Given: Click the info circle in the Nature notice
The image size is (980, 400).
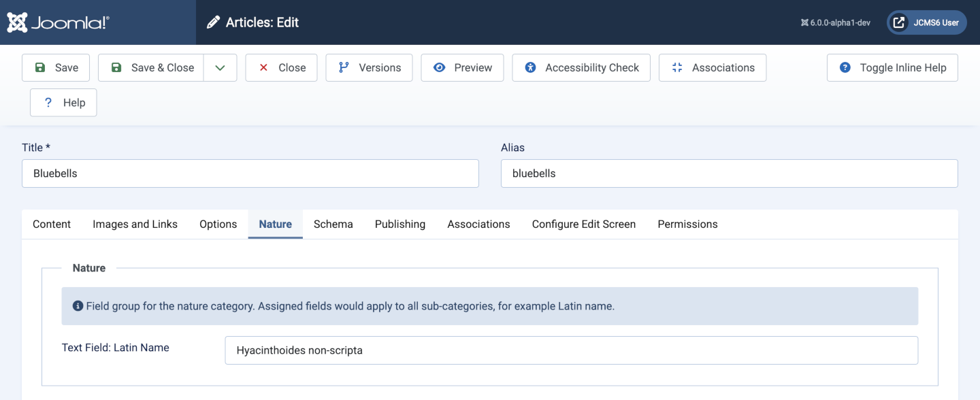Looking at the screenshot, I should pyautogui.click(x=77, y=305).
